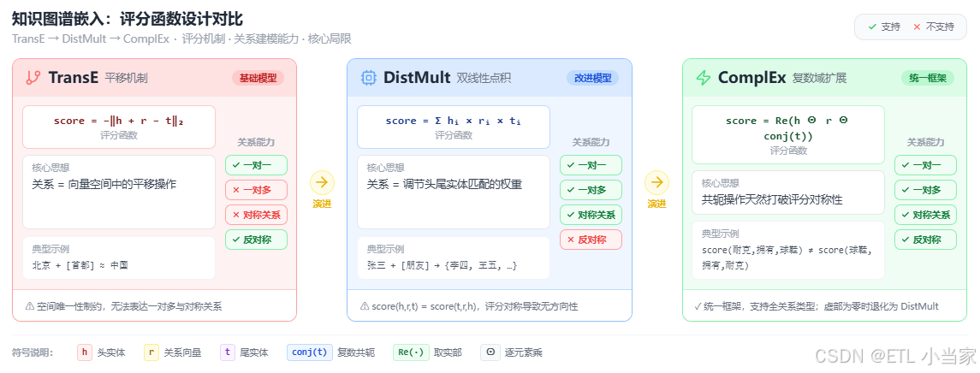Viewport: 980px width, 373px height.
Task: Click 关系能力 heading in the ComplEx card
Action: coord(925,143)
